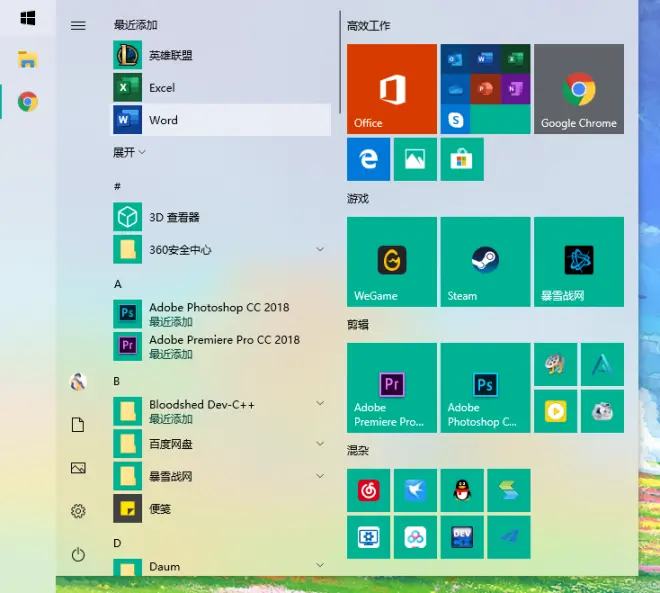Expand the 百度网盘 folder chevron

pyautogui.click(x=320, y=444)
